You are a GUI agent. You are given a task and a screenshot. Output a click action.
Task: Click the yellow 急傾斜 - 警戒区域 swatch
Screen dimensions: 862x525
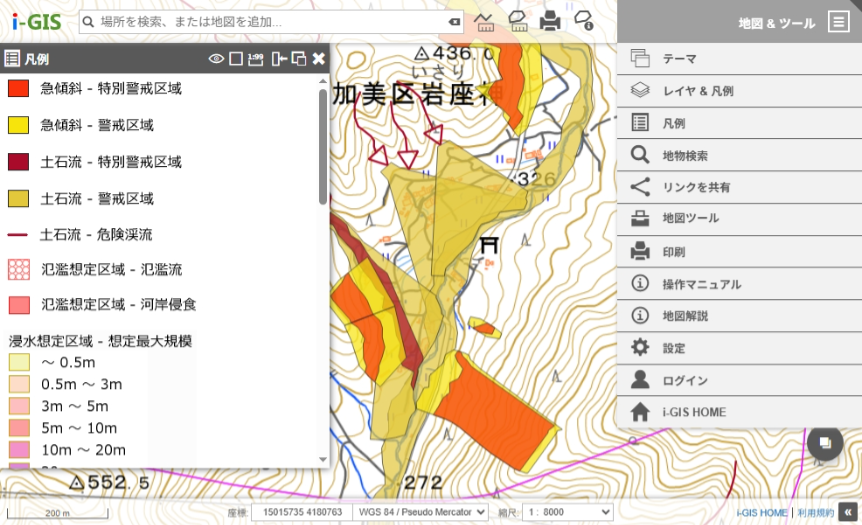pyautogui.click(x=18, y=125)
